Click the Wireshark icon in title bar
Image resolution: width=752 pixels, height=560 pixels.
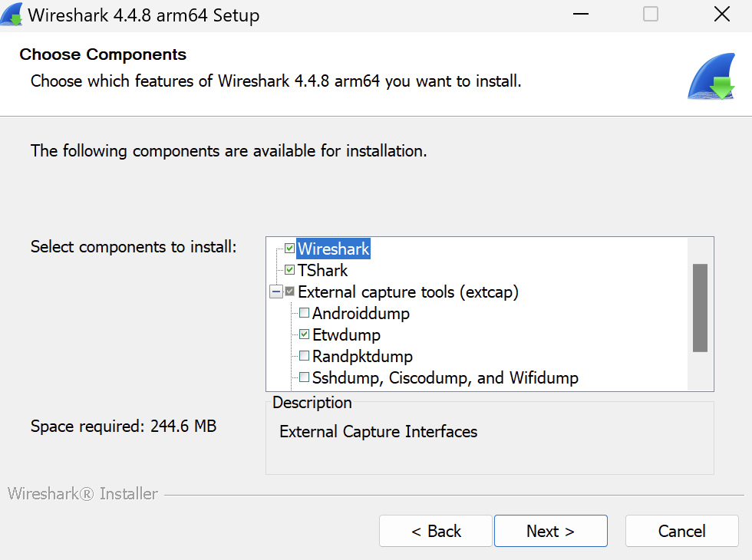(12, 15)
